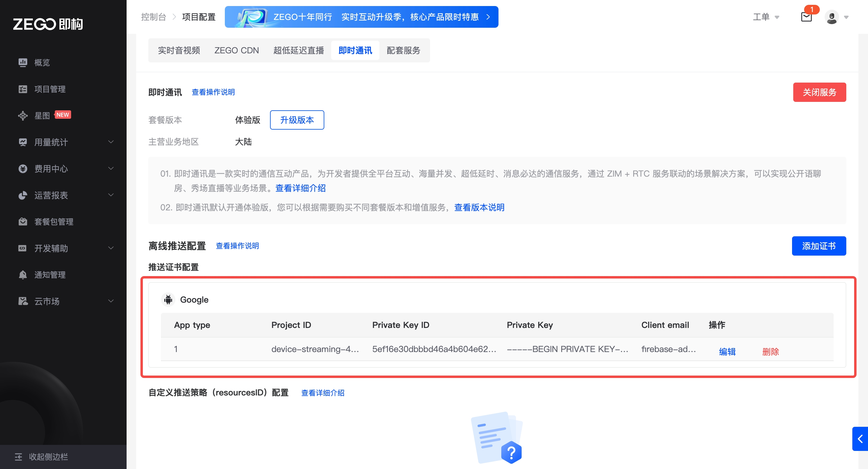Click the 开发辅助 code icon

23,248
